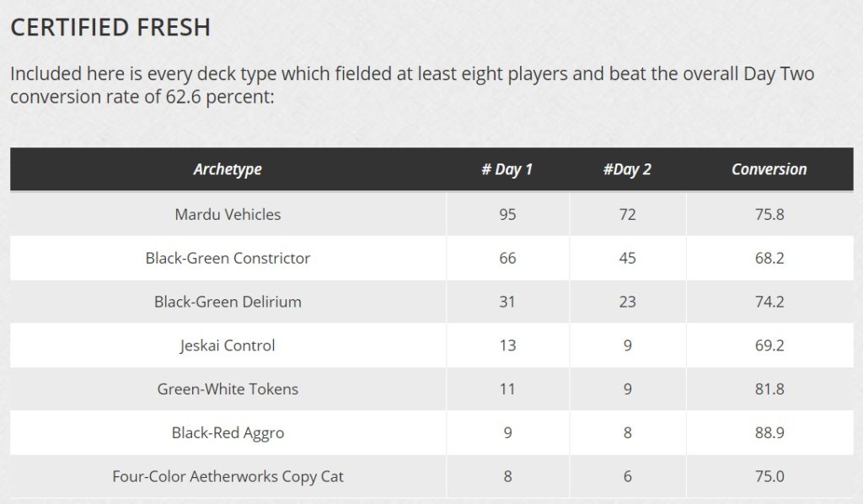Viewport: 863px width, 504px height.
Task: Select Mardu Vehicles Day 1 count 95
Action: [507, 214]
